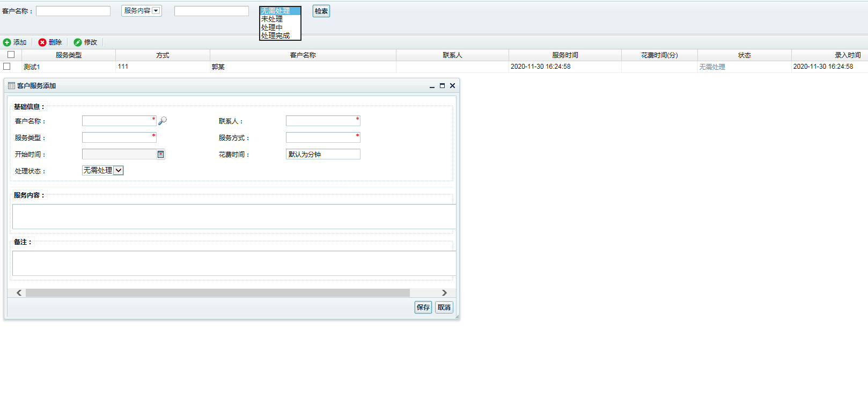Focus the 开始时间 date field
Viewport: 868px width, 394px height.
point(119,154)
